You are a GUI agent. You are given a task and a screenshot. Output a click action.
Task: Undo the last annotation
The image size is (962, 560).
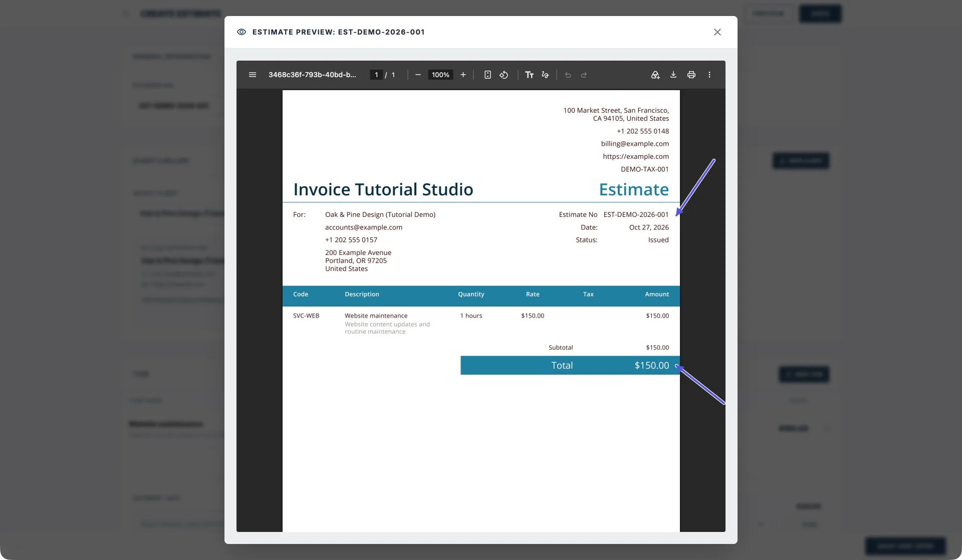coord(568,75)
